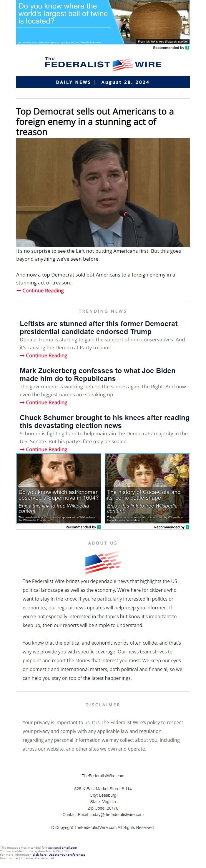The height and width of the screenshot is (868, 206).
Task: Continue Reading the Chuck Schumer story
Action: (46, 449)
